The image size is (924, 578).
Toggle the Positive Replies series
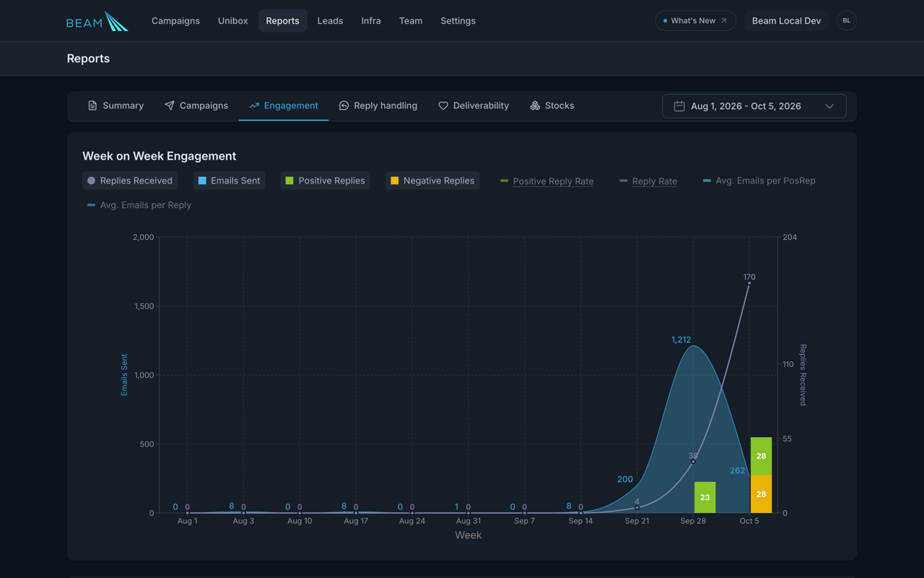click(x=325, y=181)
